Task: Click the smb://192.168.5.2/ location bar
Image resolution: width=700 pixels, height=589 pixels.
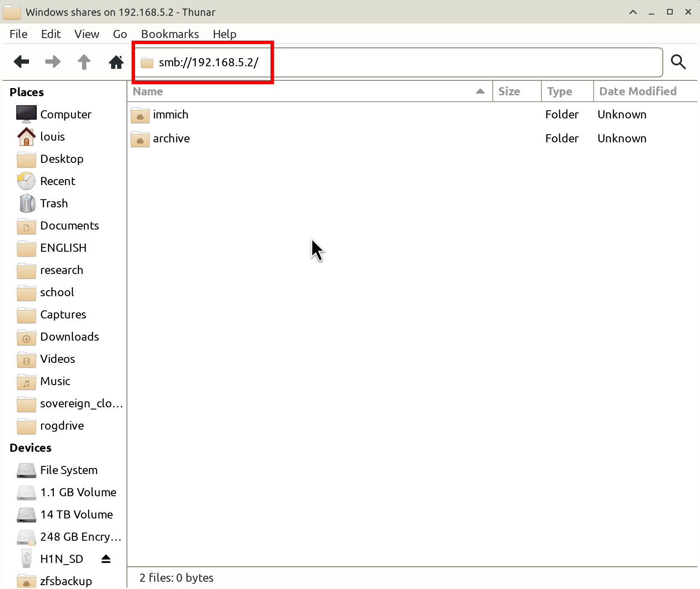Action: point(399,62)
